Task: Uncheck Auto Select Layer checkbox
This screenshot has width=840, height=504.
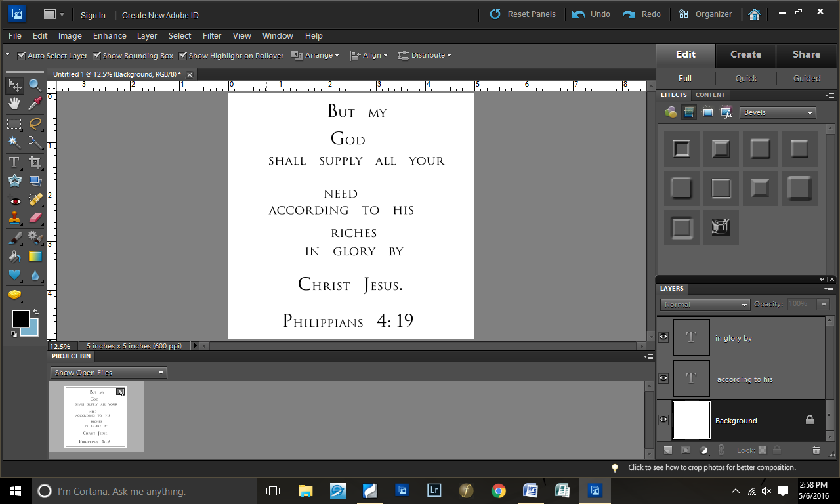Action: click(x=22, y=56)
